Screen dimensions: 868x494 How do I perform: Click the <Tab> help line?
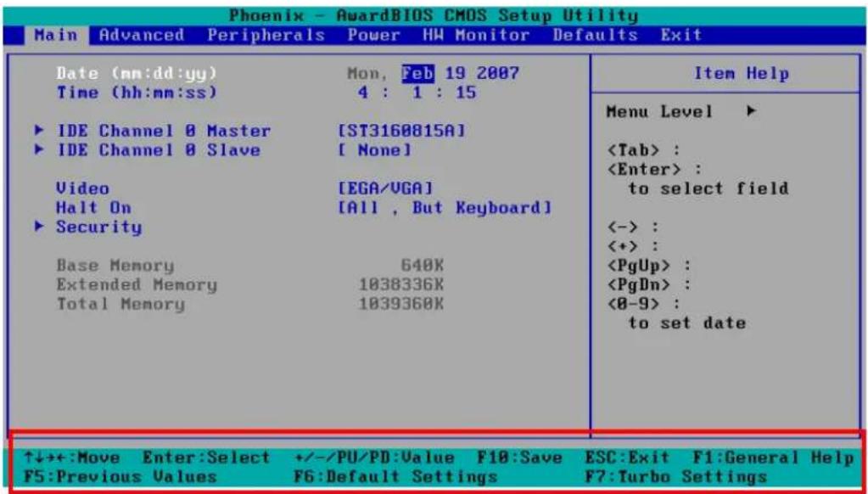coord(643,150)
